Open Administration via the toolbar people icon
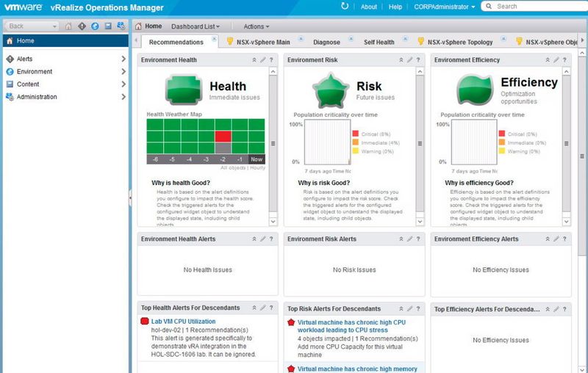 (121, 26)
